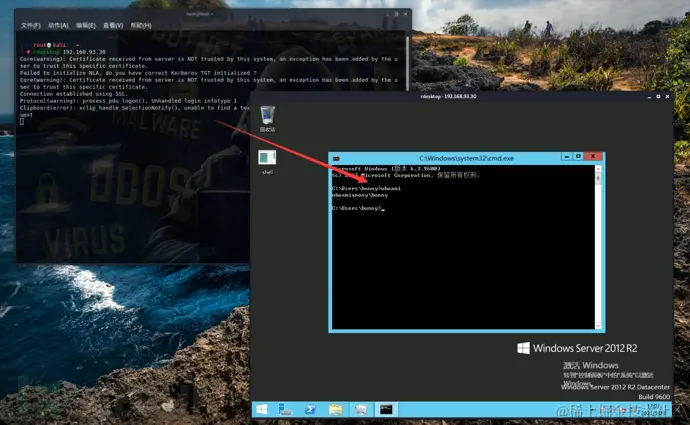
Task: Click the cmd.exe scrollbar up arrow
Action: point(598,169)
